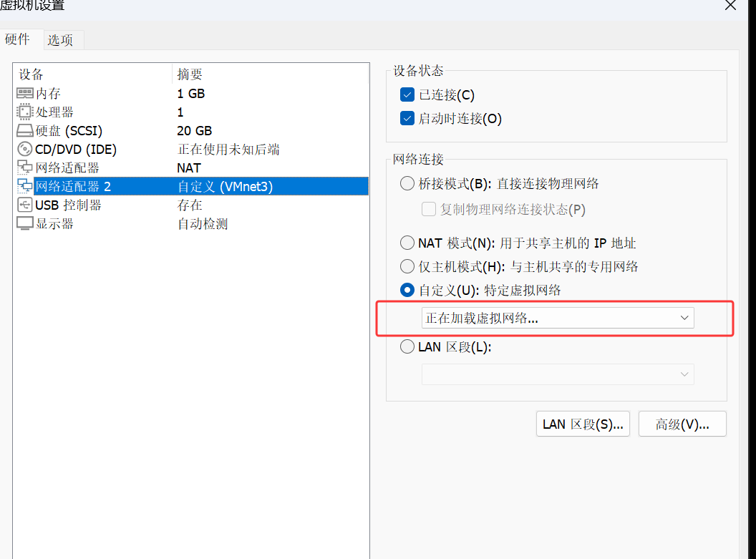Select 桥接模式(B) radio button
Screen dimensions: 756x559
[x=407, y=184]
